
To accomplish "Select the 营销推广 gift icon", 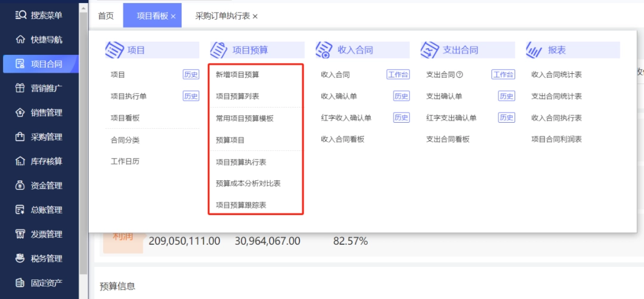I will click(20, 88).
